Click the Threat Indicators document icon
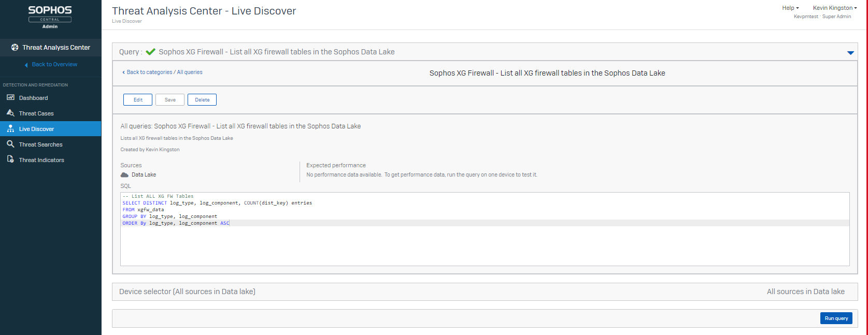Image resolution: width=868 pixels, height=335 pixels. (10, 159)
